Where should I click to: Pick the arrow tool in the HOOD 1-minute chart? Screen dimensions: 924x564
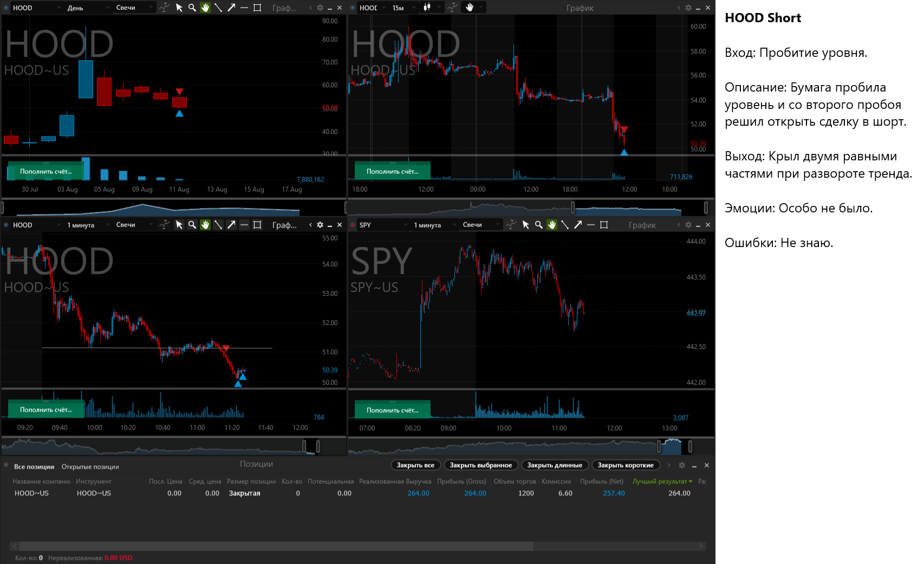coord(231,225)
